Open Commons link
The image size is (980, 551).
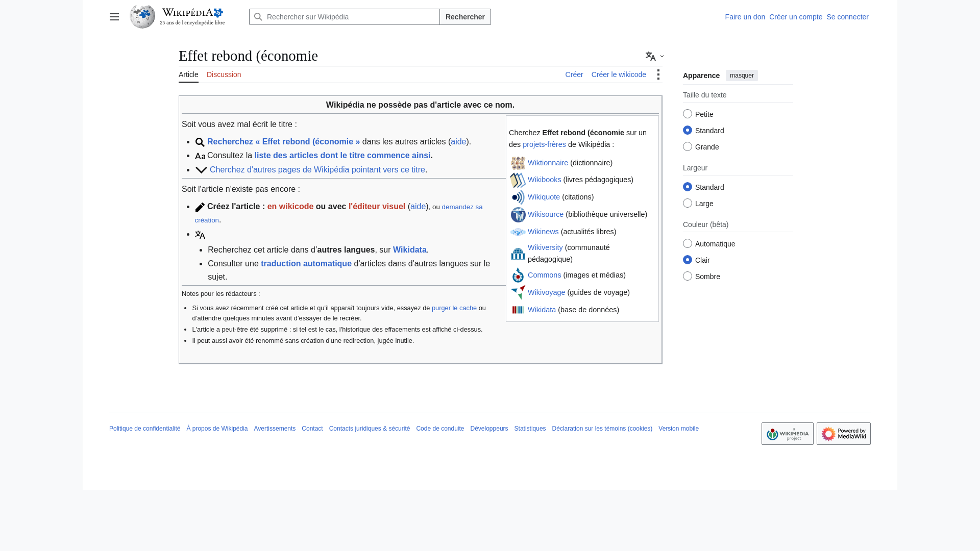click(544, 275)
